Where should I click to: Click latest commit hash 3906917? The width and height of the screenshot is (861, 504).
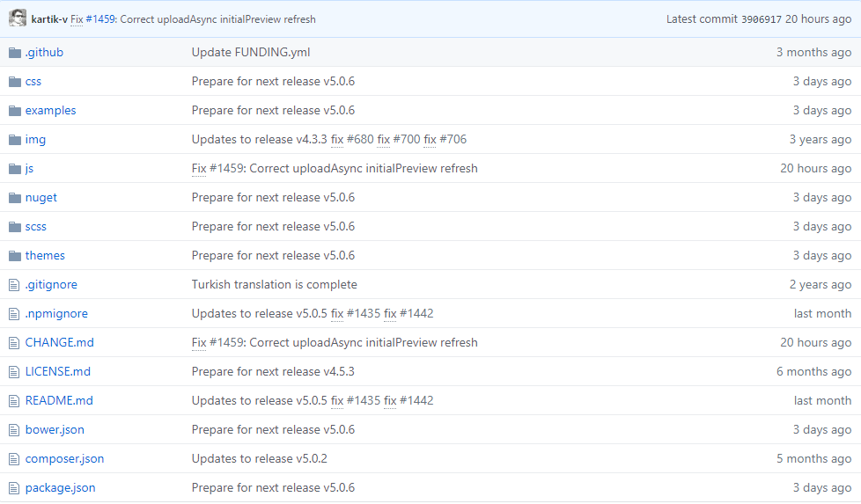point(761,19)
